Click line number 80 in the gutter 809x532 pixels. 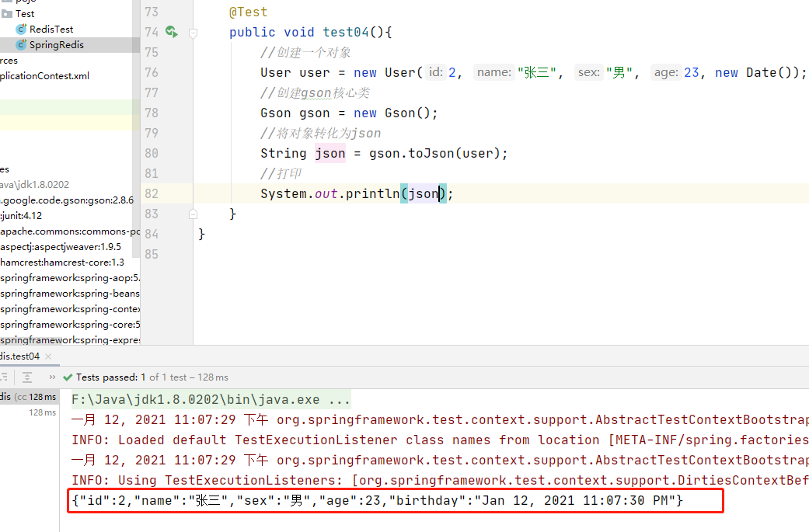[x=152, y=153]
